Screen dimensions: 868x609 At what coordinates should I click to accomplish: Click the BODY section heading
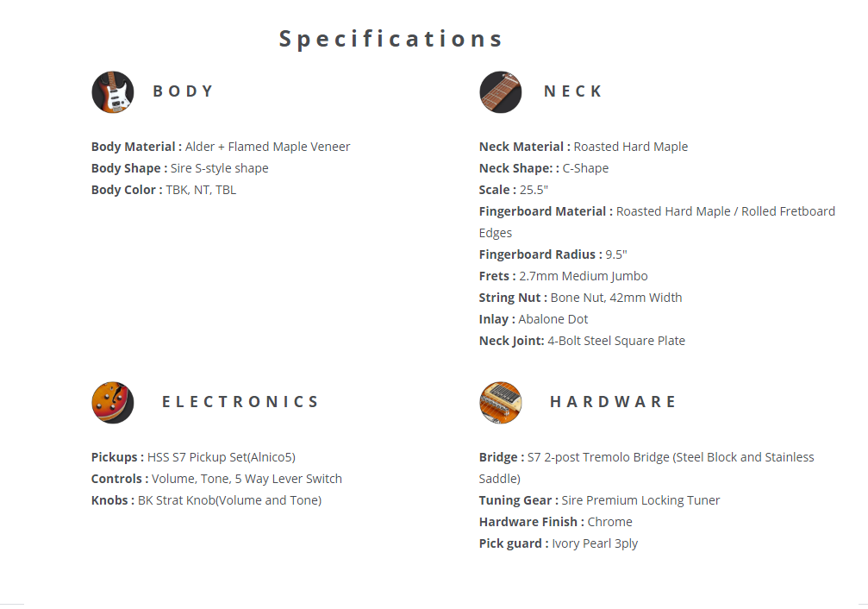184,91
